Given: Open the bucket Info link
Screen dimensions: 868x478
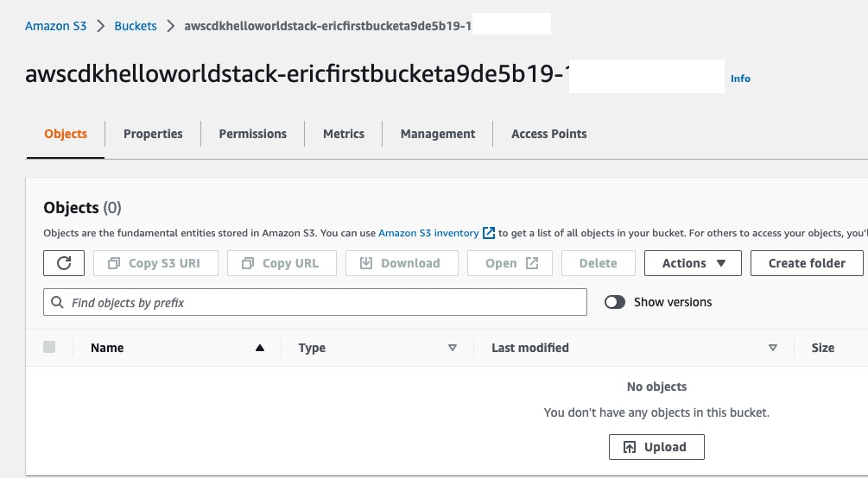Looking at the screenshot, I should 740,79.
